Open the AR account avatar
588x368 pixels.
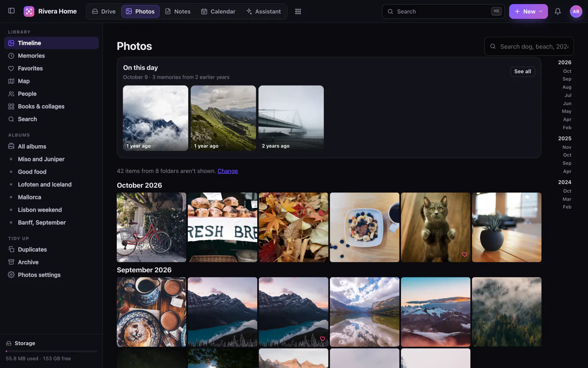click(576, 11)
